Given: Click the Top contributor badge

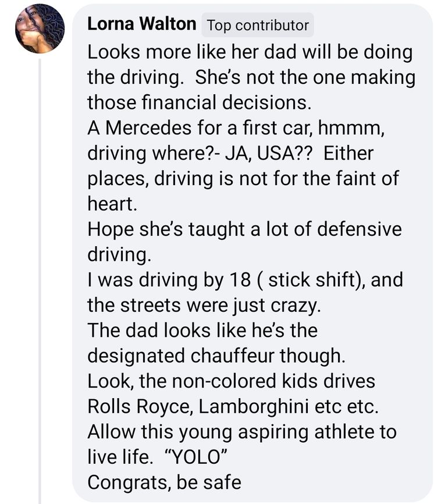Looking at the screenshot, I should (257, 26).
